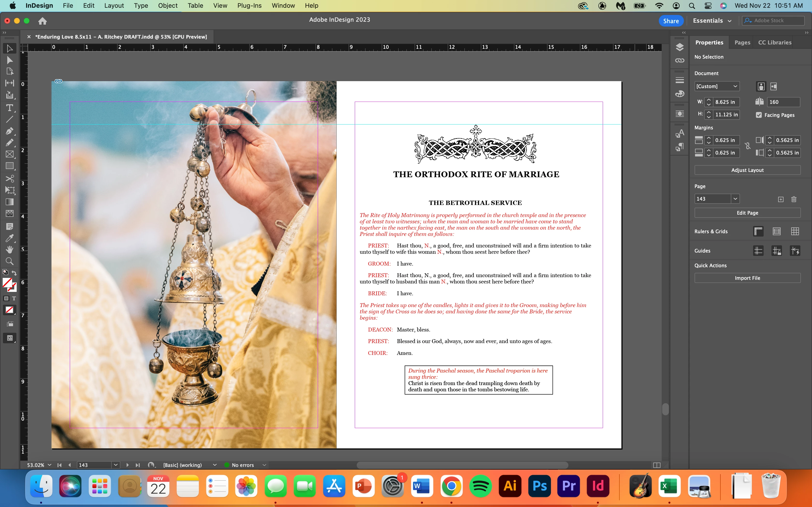Screen dimensions: 812x507
Task: Expand the Essentials workspace dropdown
Action: click(x=712, y=21)
